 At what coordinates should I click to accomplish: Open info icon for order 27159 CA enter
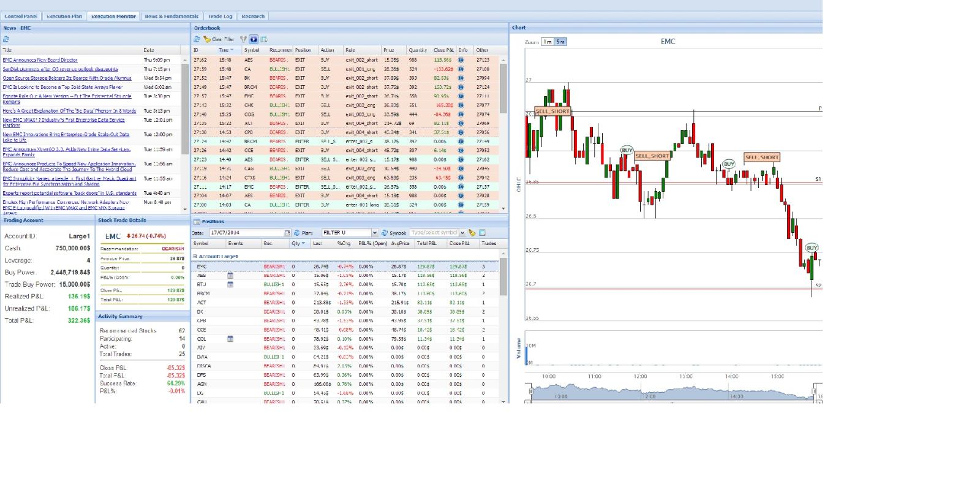click(x=461, y=205)
